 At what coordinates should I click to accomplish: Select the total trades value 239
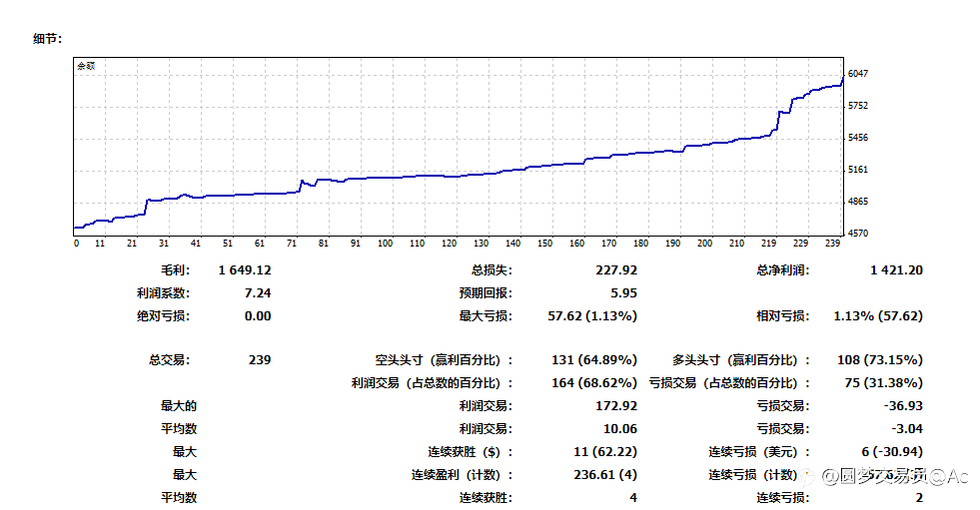click(x=260, y=360)
